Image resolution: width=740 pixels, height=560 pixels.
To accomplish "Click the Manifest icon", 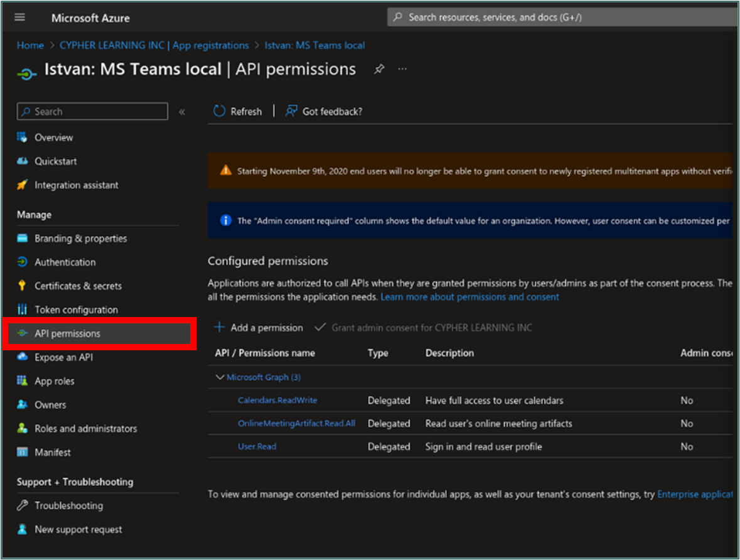I will tap(22, 452).
